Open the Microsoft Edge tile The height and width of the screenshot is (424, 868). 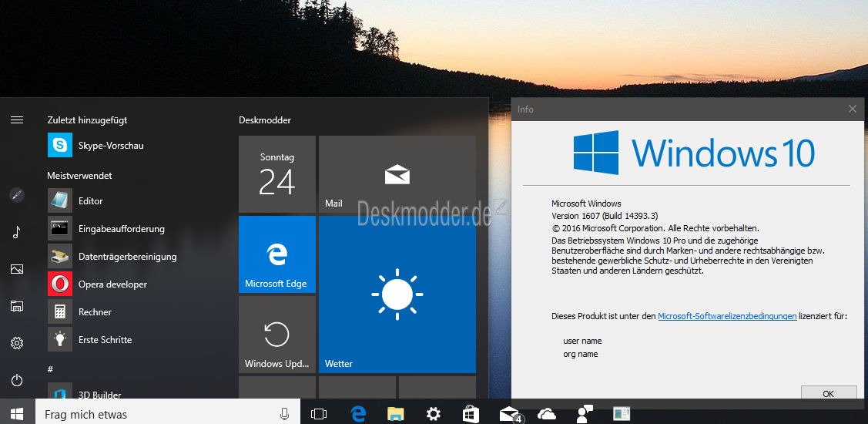pos(276,254)
